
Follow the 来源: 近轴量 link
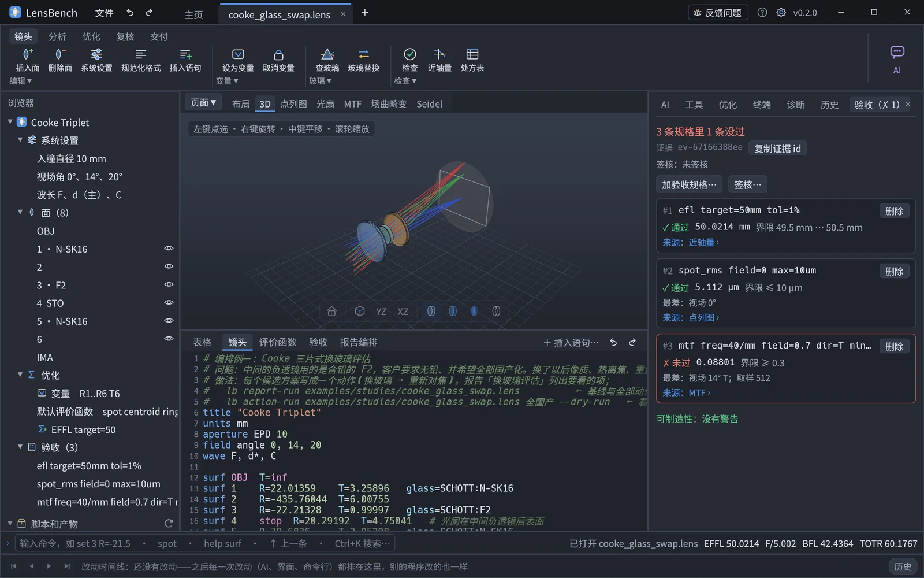(691, 243)
